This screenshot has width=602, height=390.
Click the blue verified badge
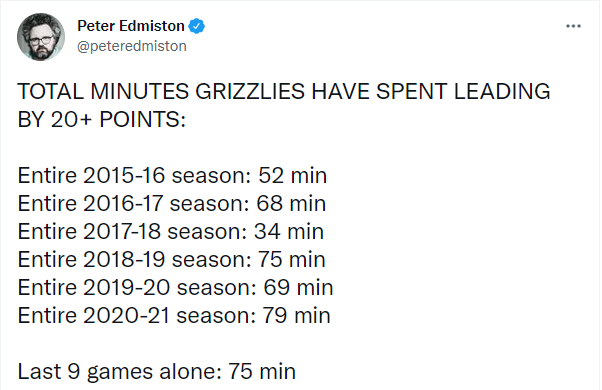pos(197,26)
